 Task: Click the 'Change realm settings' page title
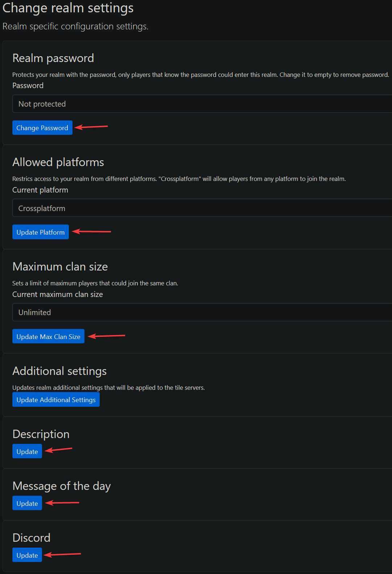click(x=68, y=8)
